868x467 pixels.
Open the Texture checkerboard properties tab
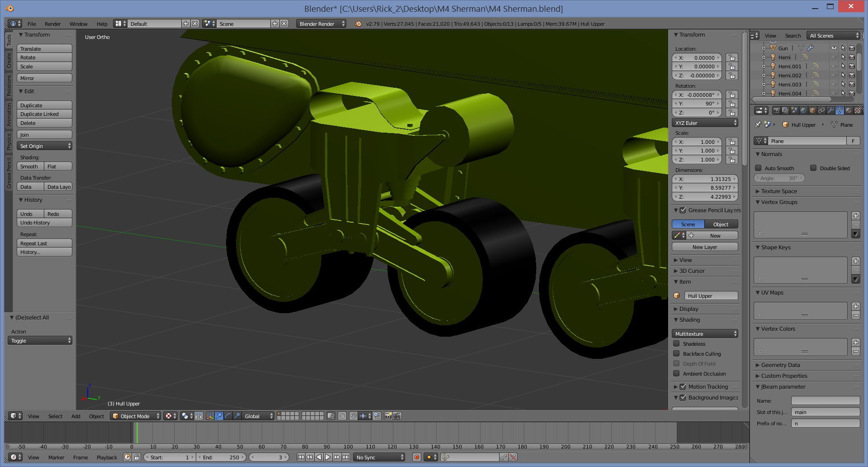click(858, 110)
